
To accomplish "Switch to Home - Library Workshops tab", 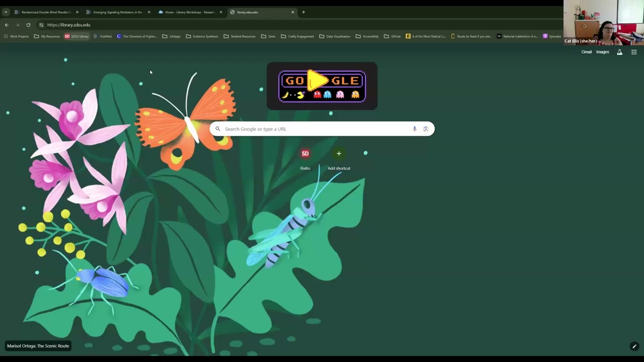I will point(189,12).
